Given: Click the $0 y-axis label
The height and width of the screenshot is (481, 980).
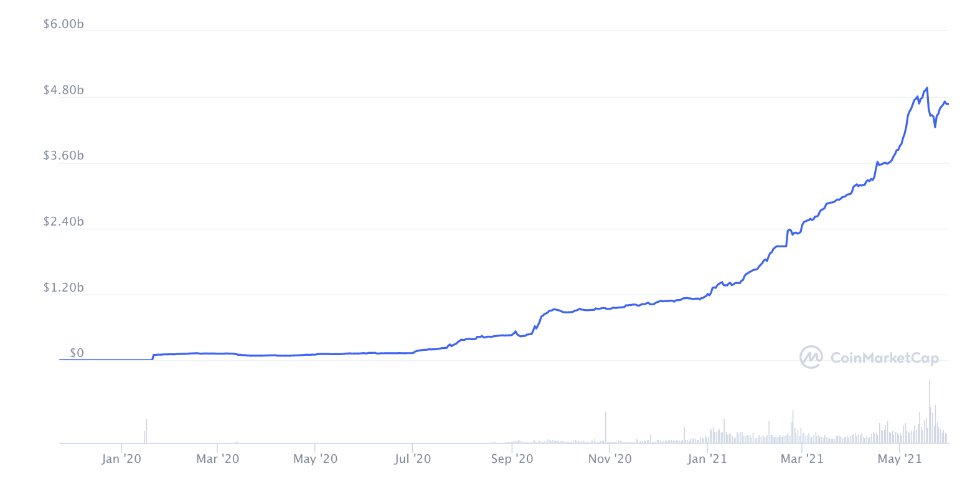Looking at the screenshot, I should click(77, 353).
